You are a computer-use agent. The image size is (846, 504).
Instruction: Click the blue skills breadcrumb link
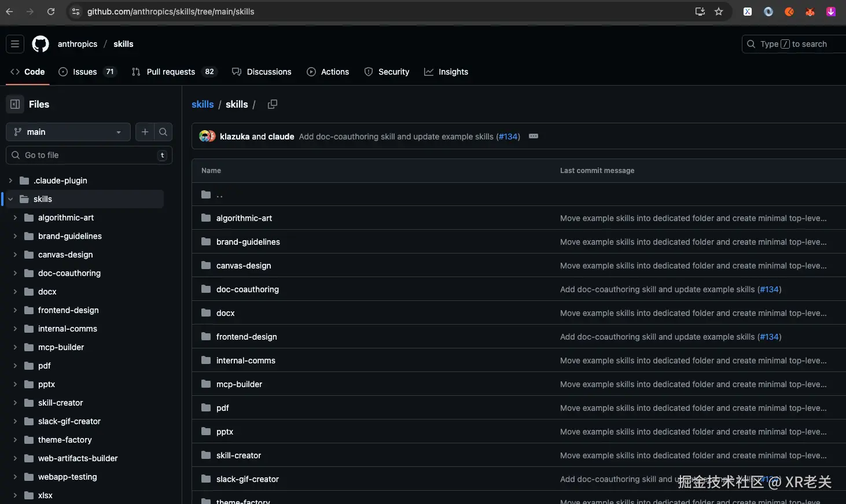(x=203, y=104)
